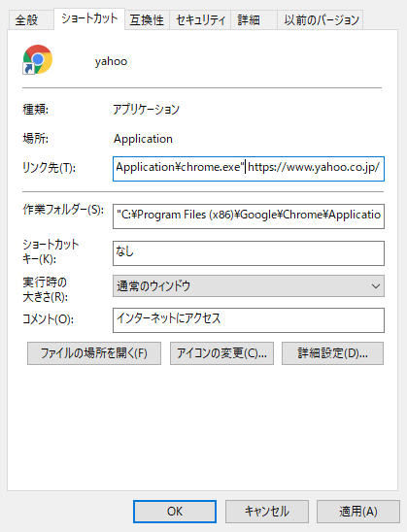Click in the リンク先 target field
Image resolution: width=407 pixels, height=532 pixels.
click(x=249, y=169)
